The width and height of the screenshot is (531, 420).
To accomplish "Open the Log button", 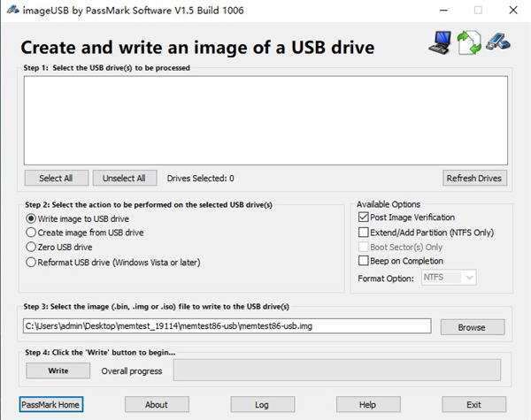I will click(x=262, y=404).
